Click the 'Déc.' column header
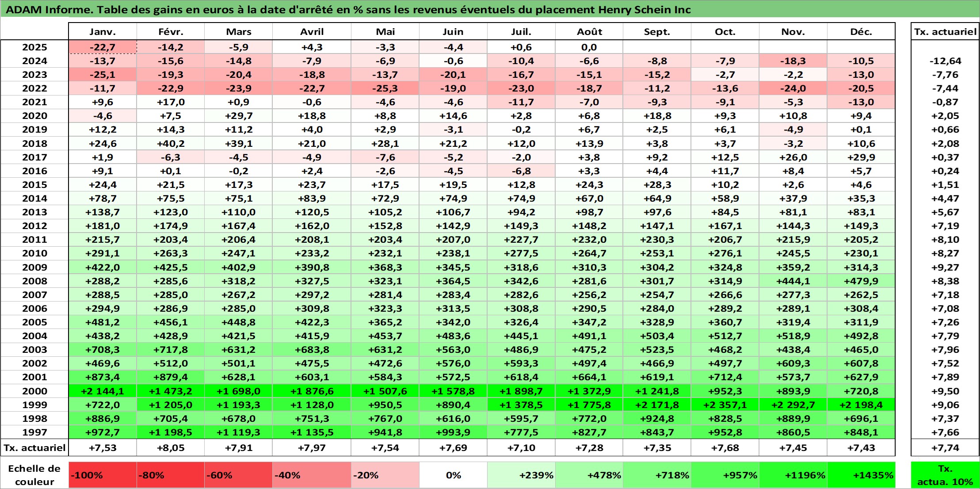Screen dimensions: 980x489 coord(861,31)
